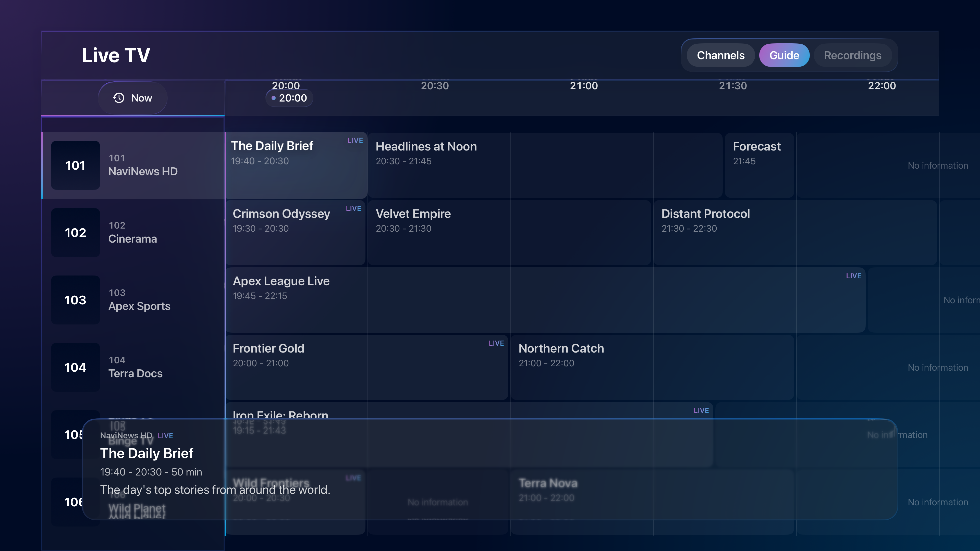This screenshot has width=980, height=551.
Task: Open Northern Catch program cell
Action: (x=652, y=367)
